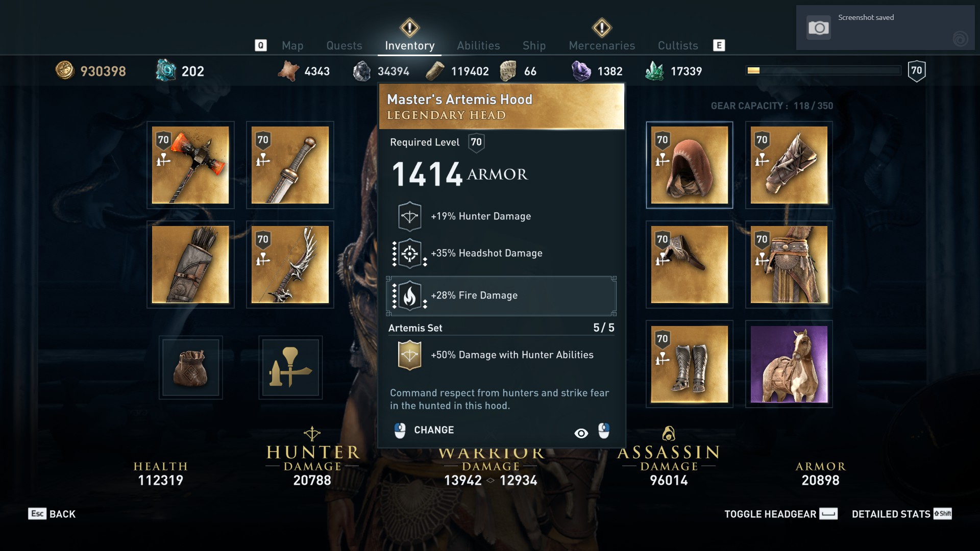Toggle the eye visibility icon
The height and width of the screenshot is (551, 980).
581,433
